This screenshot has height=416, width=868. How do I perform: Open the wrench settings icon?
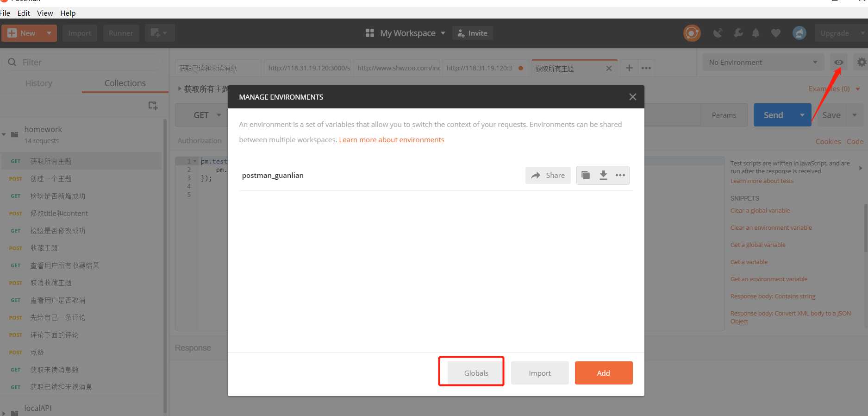[738, 33]
